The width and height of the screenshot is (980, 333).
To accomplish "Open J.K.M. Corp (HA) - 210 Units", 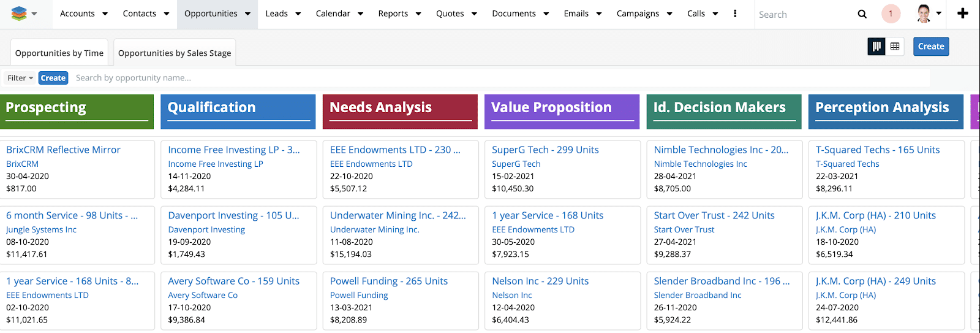I will [x=876, y=215].
